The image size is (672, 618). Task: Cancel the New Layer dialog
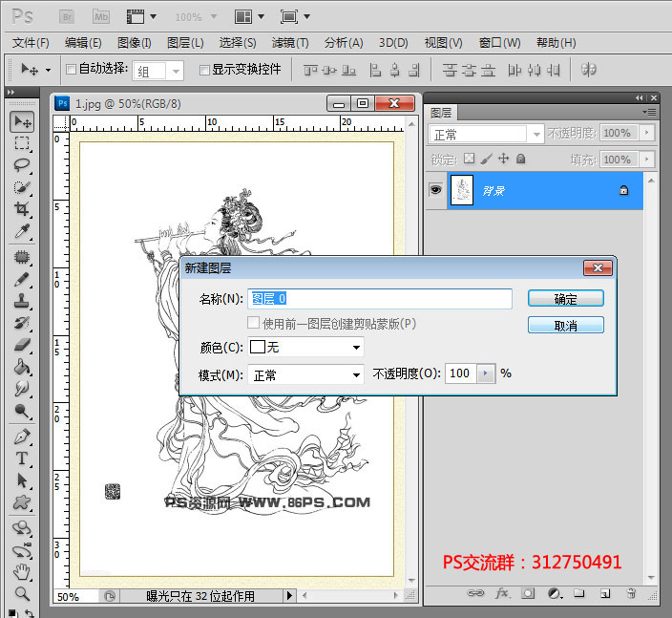coord(566,325)
